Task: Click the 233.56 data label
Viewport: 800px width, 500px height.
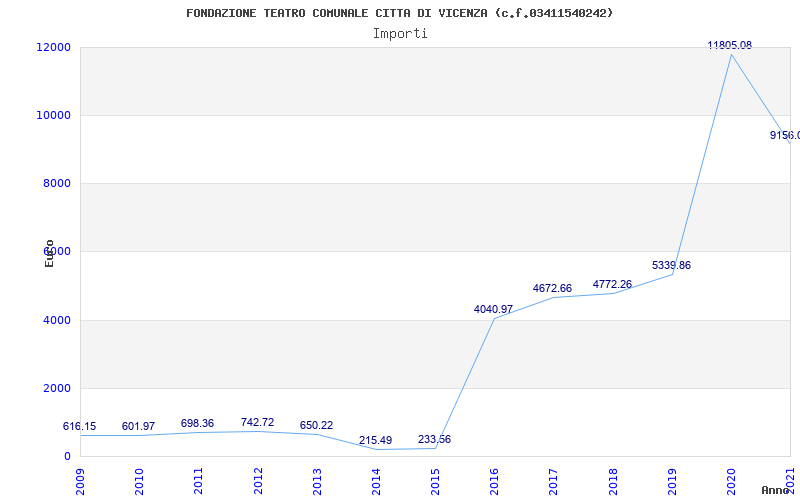Action: (434, 439)
